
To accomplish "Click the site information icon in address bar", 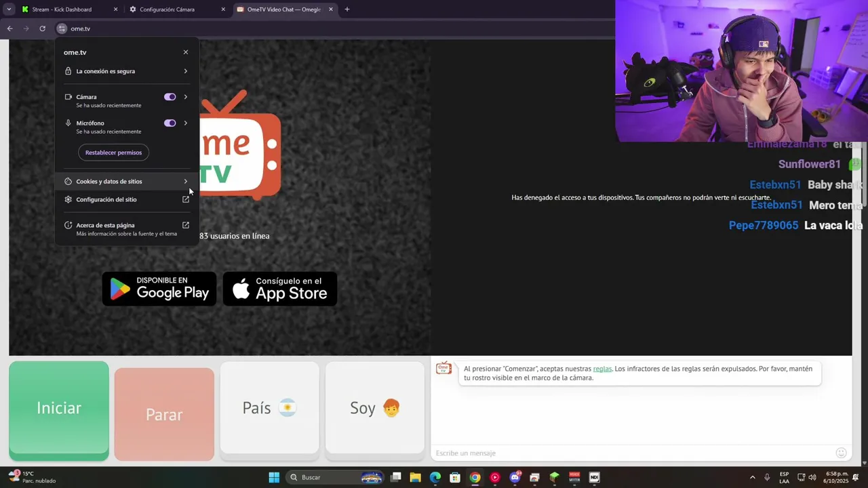I will 62,28.
